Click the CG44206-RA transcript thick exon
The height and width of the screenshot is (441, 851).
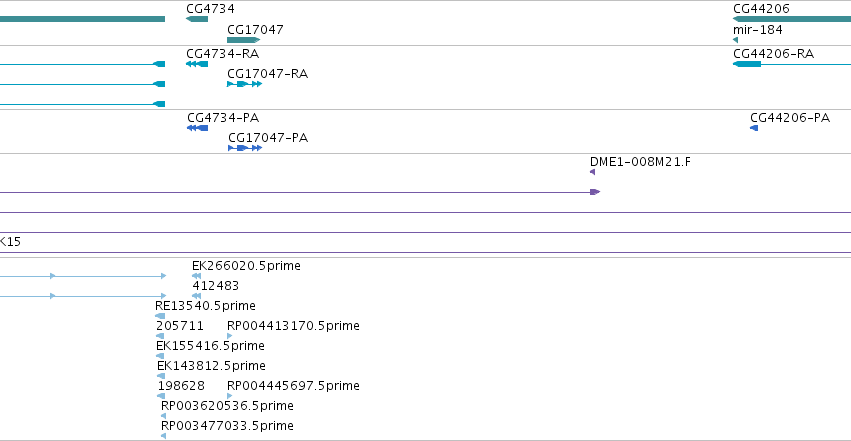pyautogui.click(x=747, y=64)
